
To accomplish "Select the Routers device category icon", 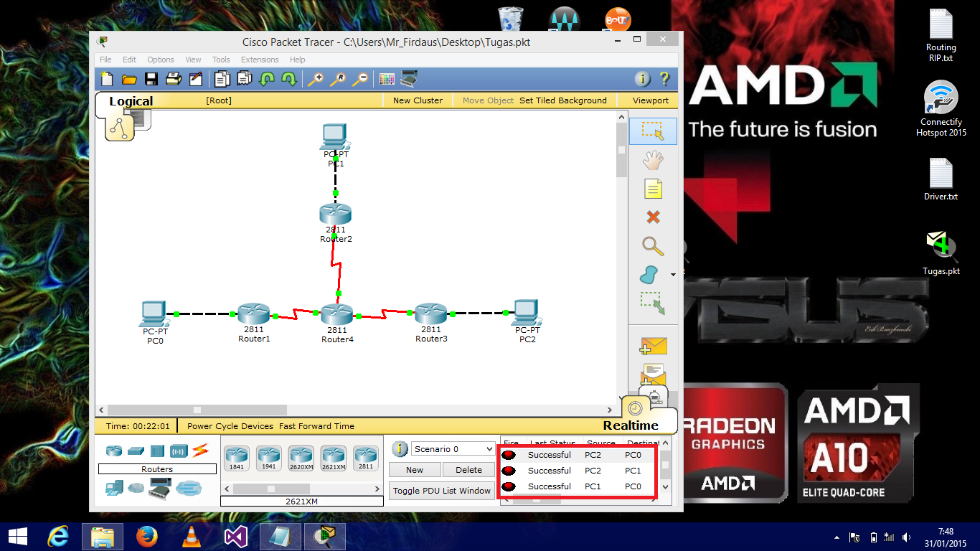I will coord(114,451).
